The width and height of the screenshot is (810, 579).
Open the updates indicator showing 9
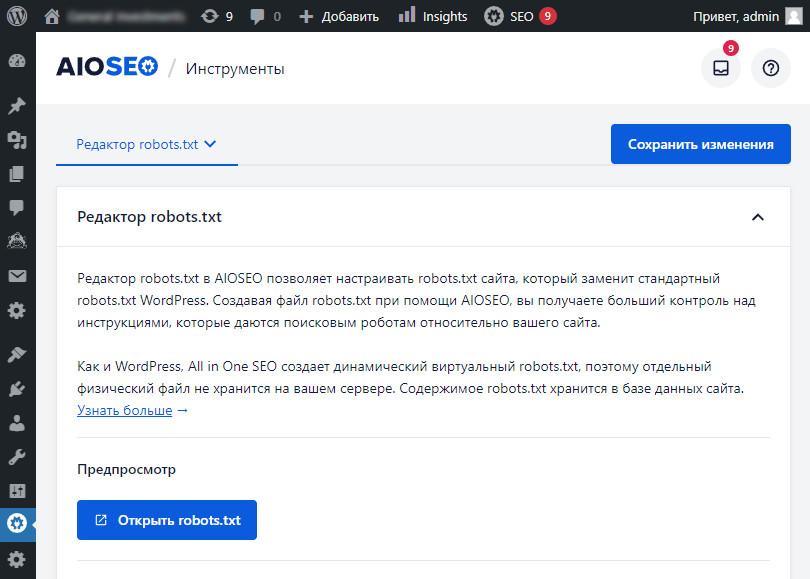click(217, 17)
